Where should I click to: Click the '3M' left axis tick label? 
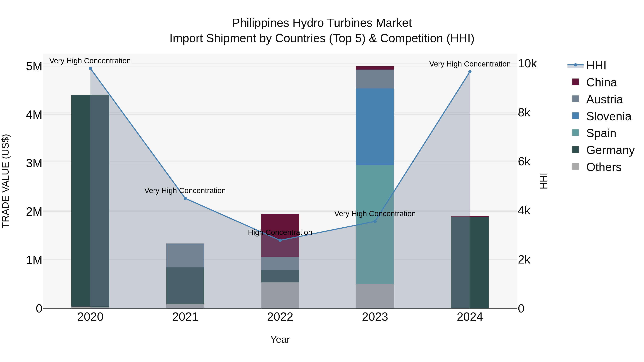[x=34, y=163]
